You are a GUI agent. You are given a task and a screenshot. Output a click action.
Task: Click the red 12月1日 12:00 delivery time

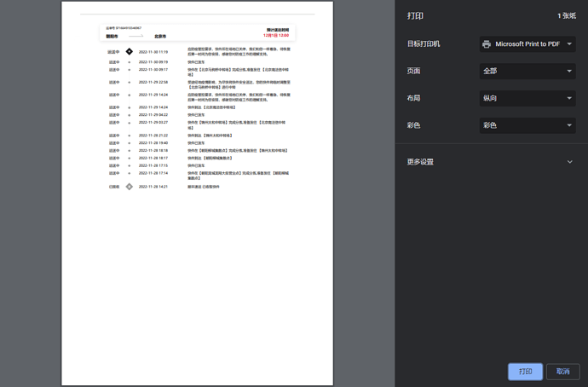pyautogui.click(x=276, y=37)
